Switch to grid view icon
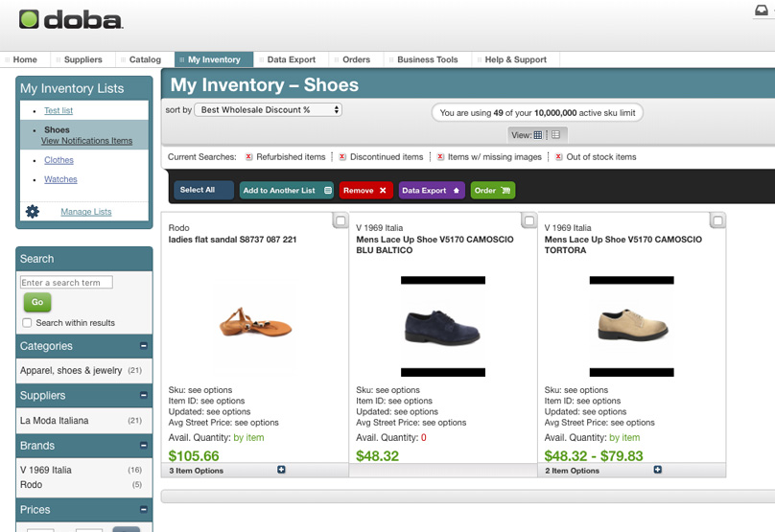Image resolution: width=775 pixels, height=532 pixels. (538, 135)
